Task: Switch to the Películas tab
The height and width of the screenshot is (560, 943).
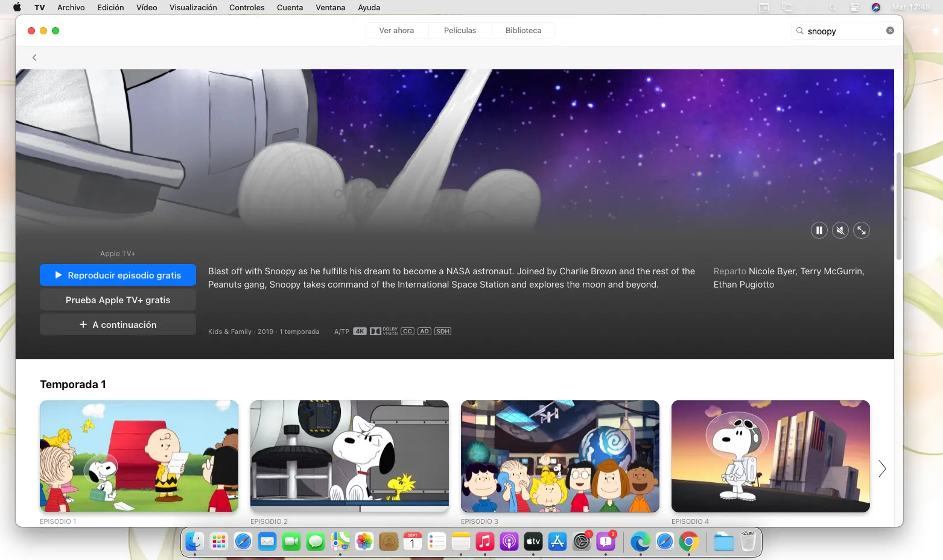Action: click(x=460, y=31)
